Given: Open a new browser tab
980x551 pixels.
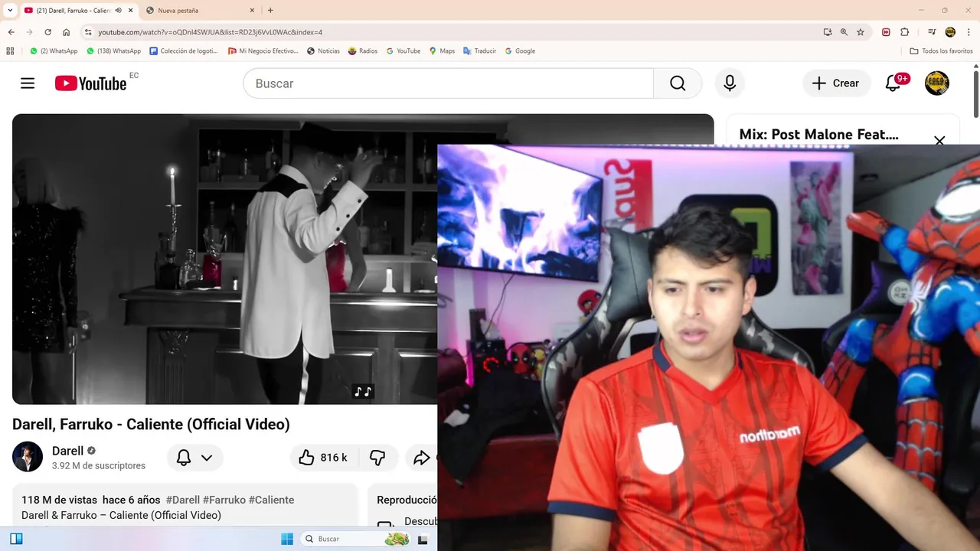Looking at the screenshot, I should point(270,11).
